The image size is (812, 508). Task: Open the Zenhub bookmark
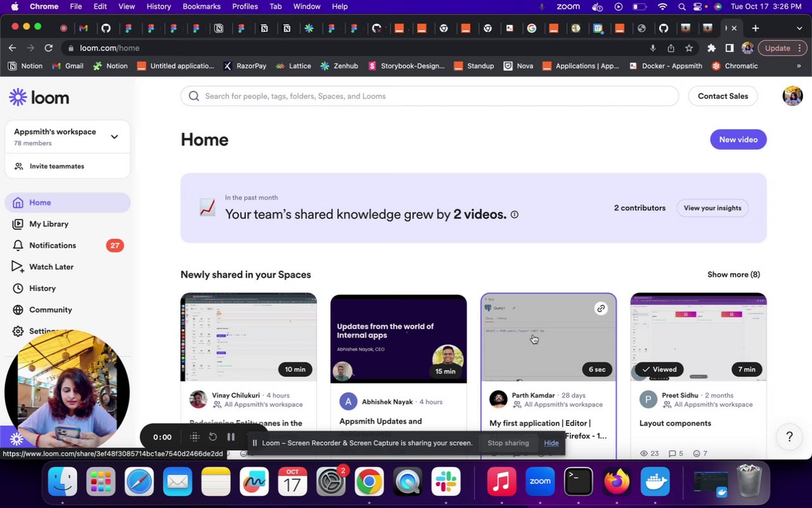click(x=339, y=66)
